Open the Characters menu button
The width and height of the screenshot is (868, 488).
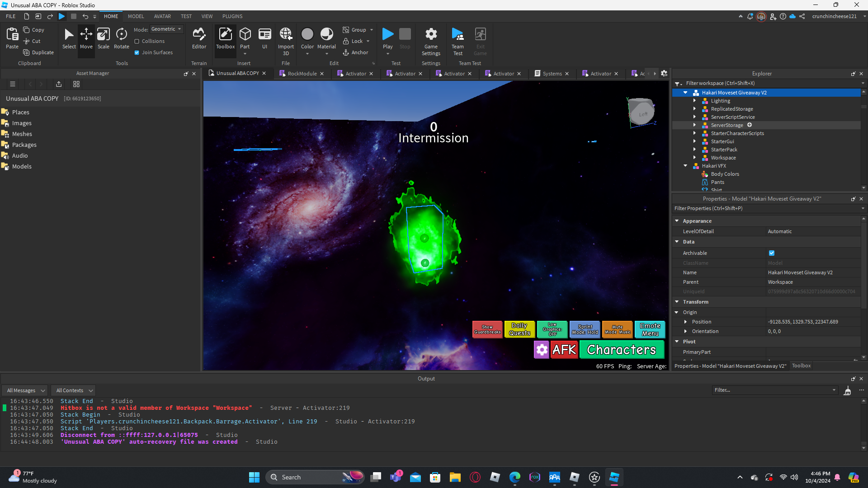tap(622, 350)
